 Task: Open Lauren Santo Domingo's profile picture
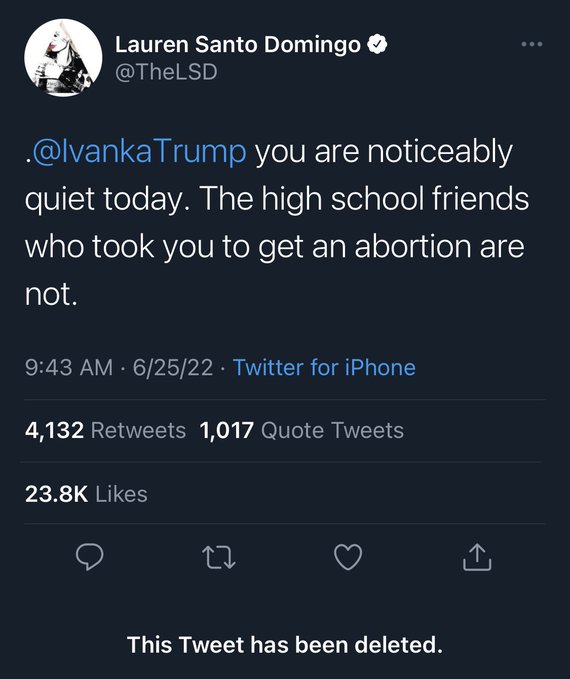(63, 58)
